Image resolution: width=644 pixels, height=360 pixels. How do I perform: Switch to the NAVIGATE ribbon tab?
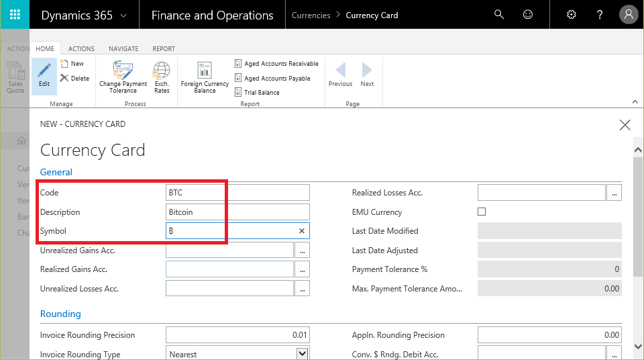click(x=123, y=48)
